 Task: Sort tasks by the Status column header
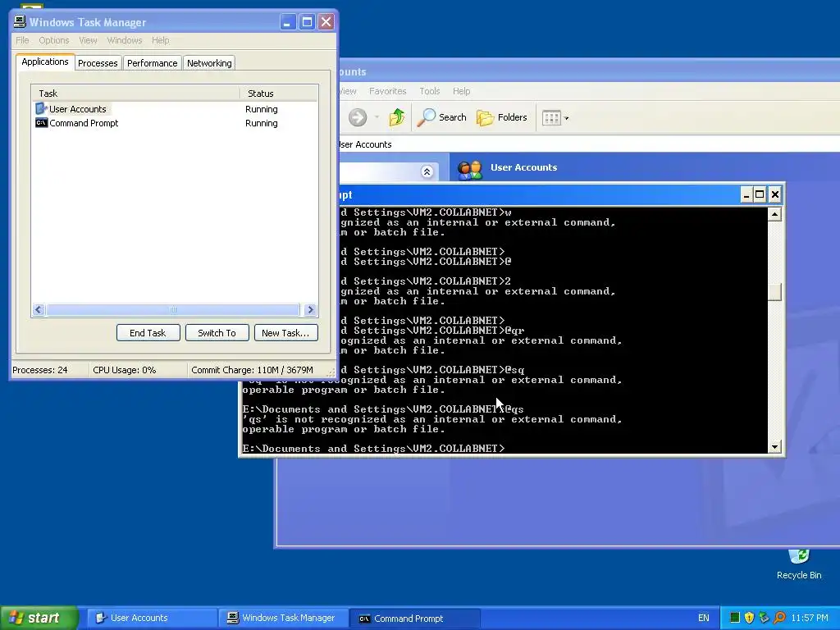click(279, 94)
